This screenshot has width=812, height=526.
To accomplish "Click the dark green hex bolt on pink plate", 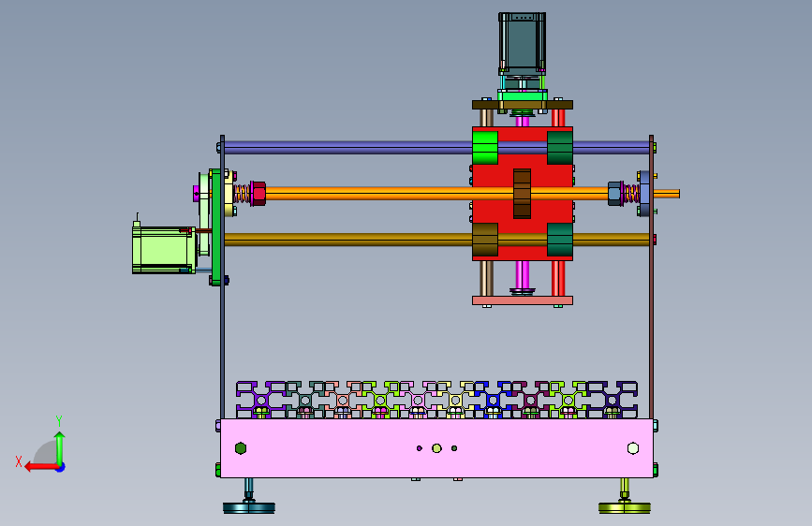I will click(x=241, y=448).
